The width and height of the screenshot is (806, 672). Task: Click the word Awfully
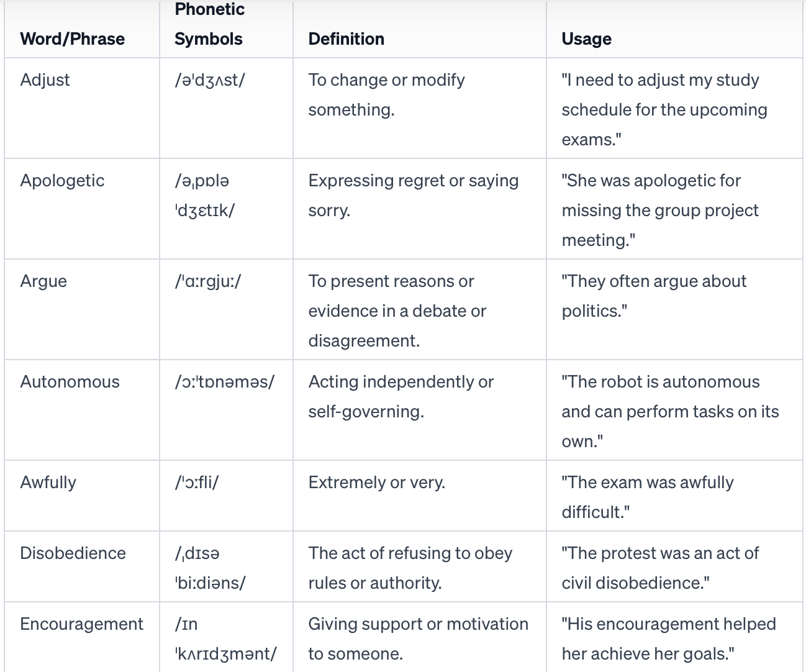coord(48,483)
